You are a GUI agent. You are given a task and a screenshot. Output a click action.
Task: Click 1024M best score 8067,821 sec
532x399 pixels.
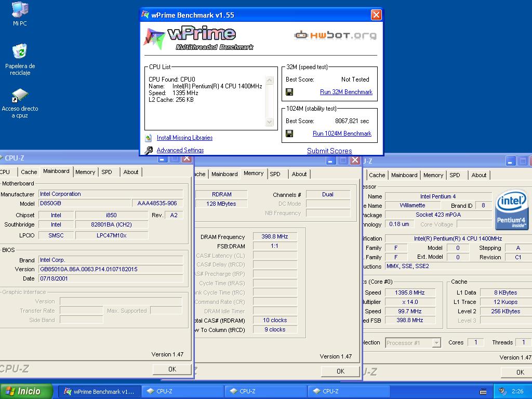(352, 121)
